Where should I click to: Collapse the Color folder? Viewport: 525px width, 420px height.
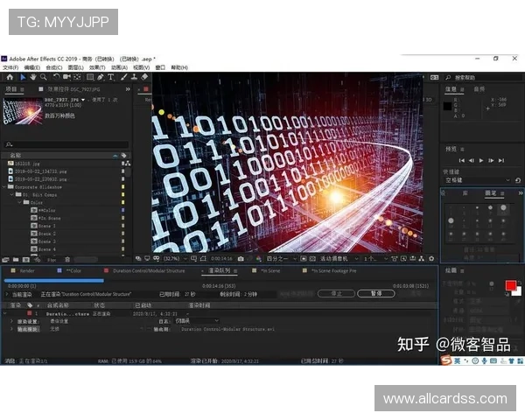pos(20,202)
